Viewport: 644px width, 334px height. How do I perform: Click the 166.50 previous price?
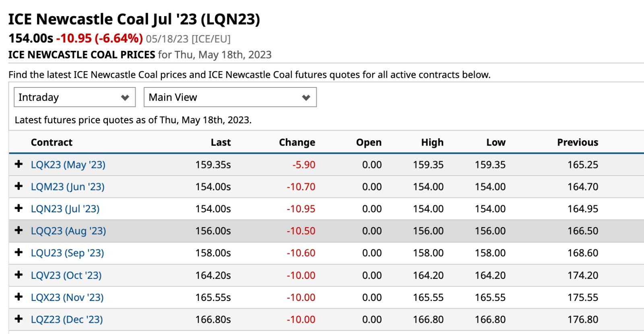pos(583,231)
